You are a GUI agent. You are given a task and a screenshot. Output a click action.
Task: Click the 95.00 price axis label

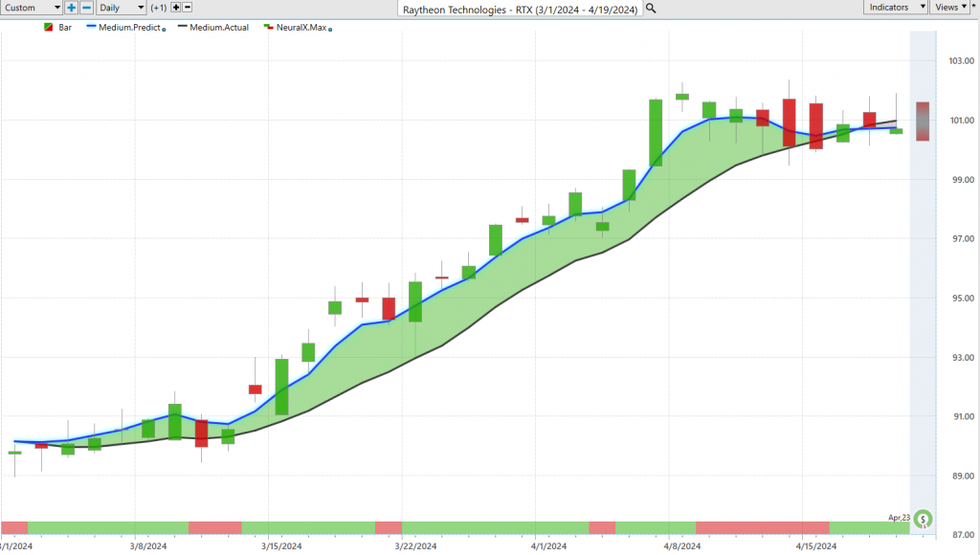(x=962, y=299)
